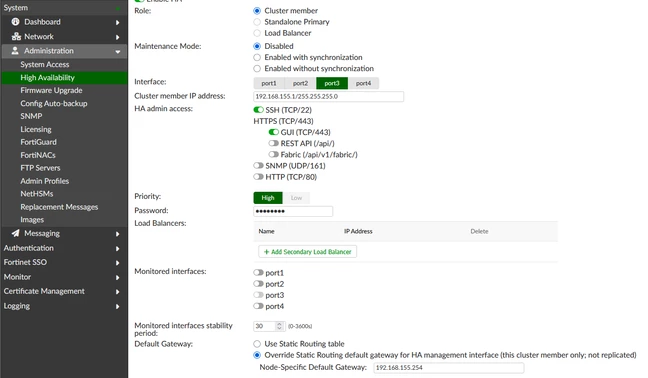The width and height of the screenshot is (648, 378).
Task: Click the HA Password field
Action: (293, 211)
